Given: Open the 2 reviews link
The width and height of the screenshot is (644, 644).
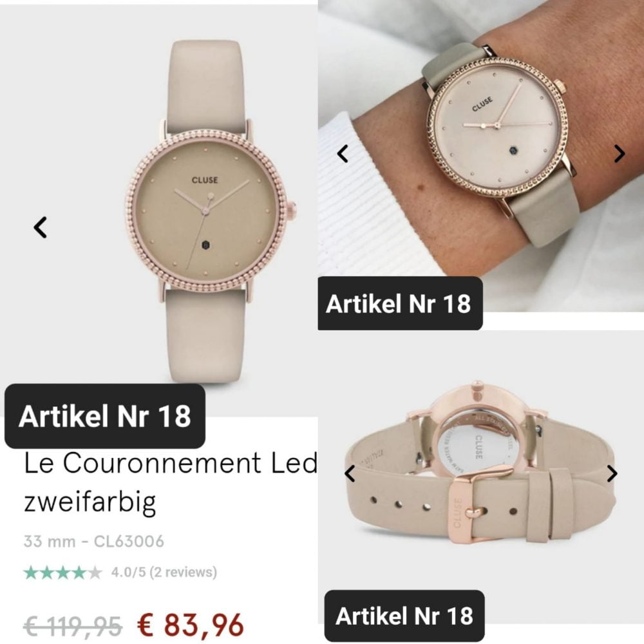Looking at the screenshot, I should [x=183, y=572].
